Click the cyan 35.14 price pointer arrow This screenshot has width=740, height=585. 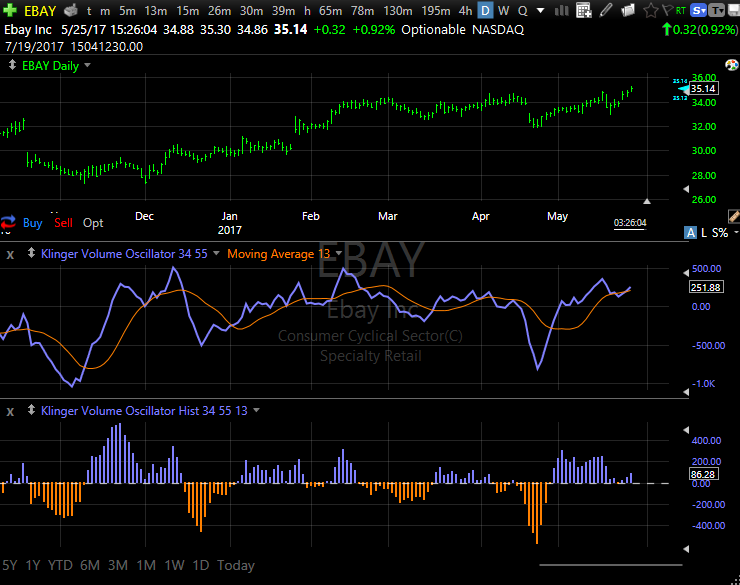point(683,89)
